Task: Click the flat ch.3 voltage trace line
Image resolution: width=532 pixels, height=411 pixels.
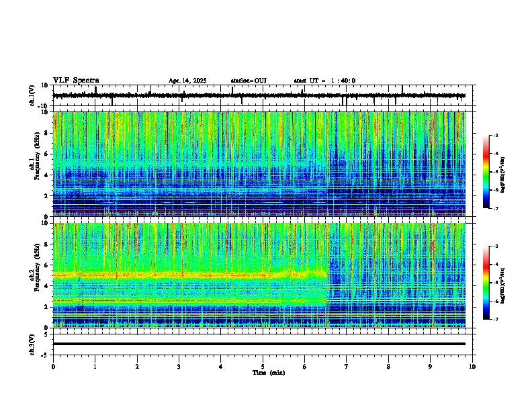Action: pyautogui.click(x=259, y=344)
